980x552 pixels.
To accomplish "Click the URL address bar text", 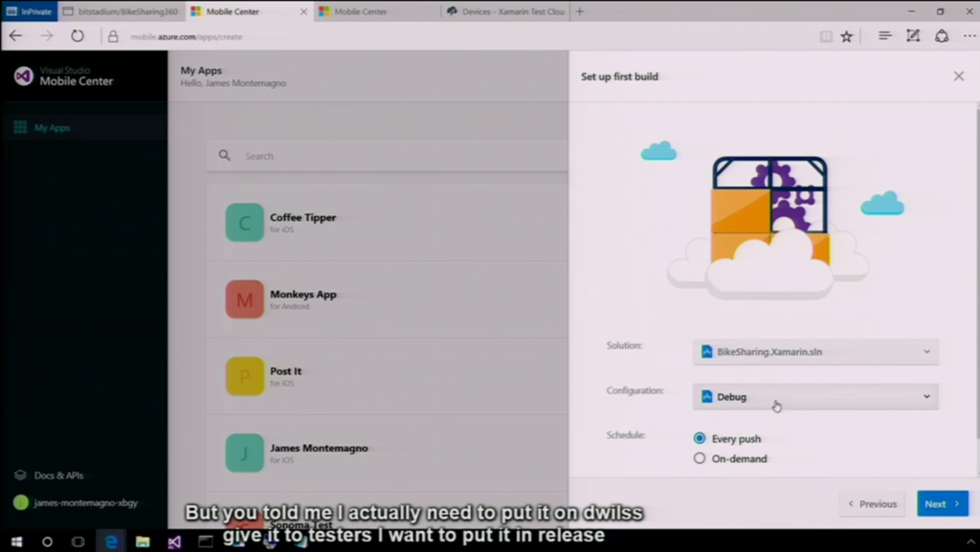I will (x=187, y=37).
